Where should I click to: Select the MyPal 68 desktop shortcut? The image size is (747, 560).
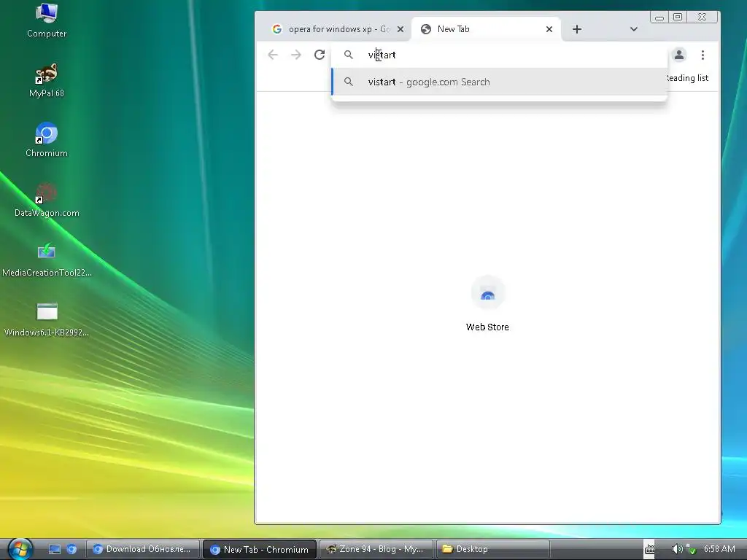[47, 80]
